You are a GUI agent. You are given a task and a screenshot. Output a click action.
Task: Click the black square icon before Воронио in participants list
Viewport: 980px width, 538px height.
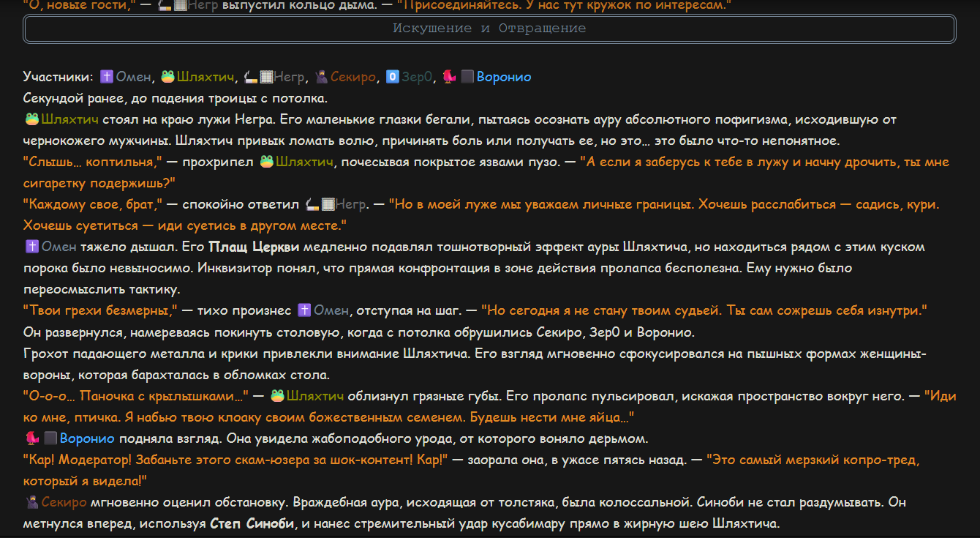[x=468, y=77]
